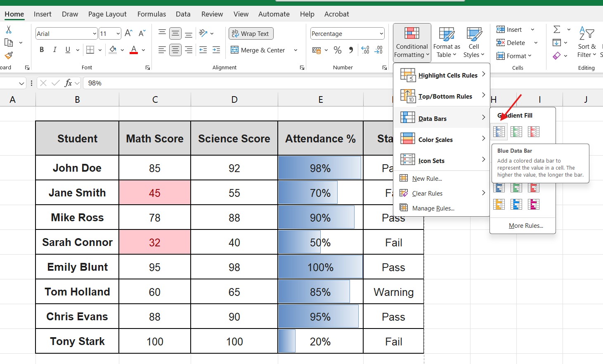This screenshot has width=603, height=364.
Task: Click More Rules... in the Data Bars flyout
Action: point(526,226)
